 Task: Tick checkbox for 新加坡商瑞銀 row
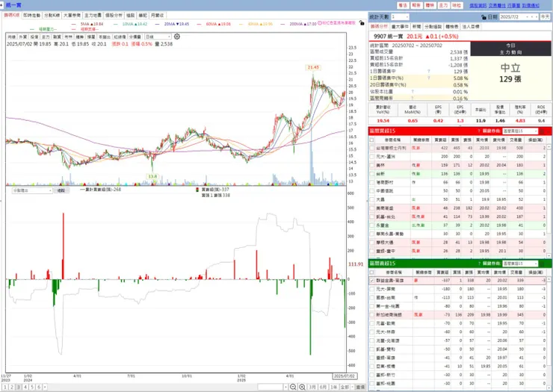pos(371,315)
